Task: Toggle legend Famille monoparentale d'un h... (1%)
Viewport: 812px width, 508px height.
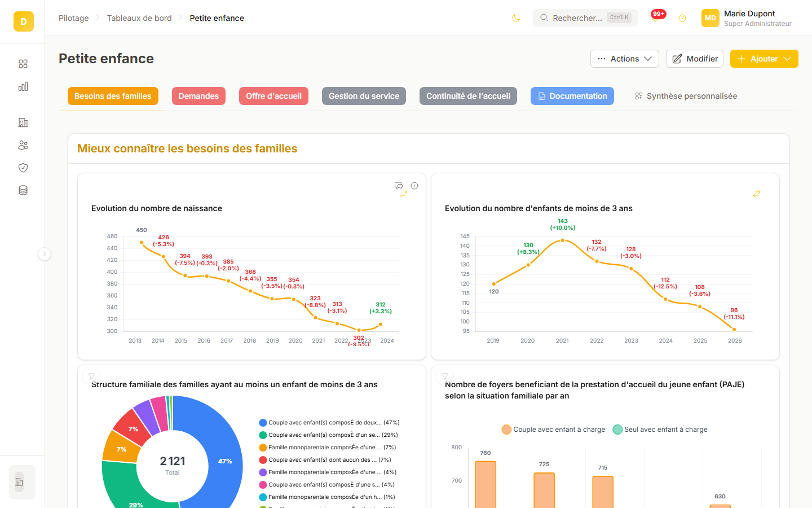Action: [327, 497]
